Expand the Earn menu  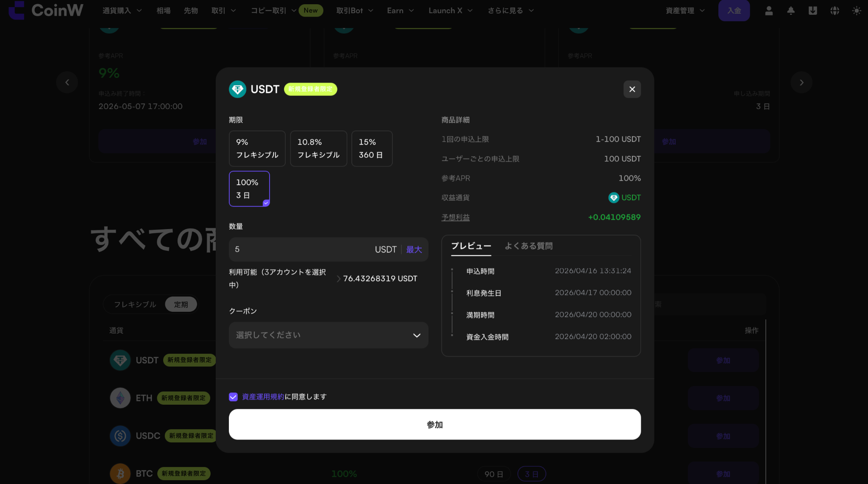pyautogui.click(x=400, y=11)
